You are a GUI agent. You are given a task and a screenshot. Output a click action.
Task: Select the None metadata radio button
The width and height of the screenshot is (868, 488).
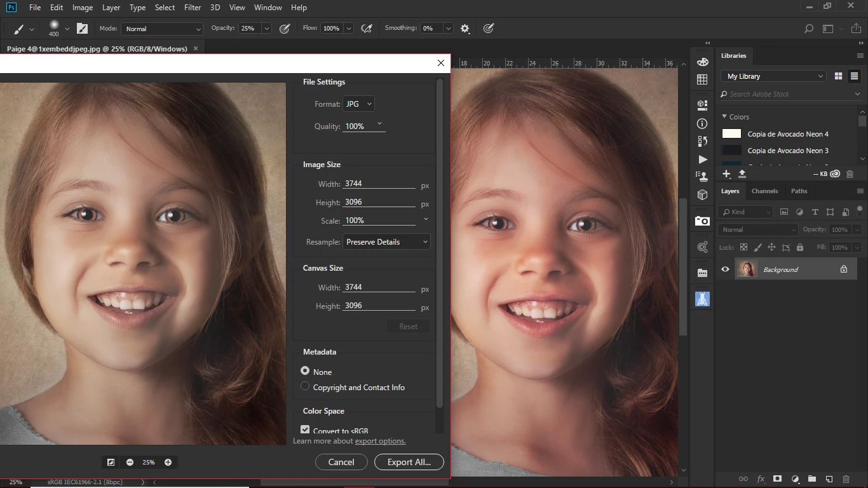(x=305, y=371)
